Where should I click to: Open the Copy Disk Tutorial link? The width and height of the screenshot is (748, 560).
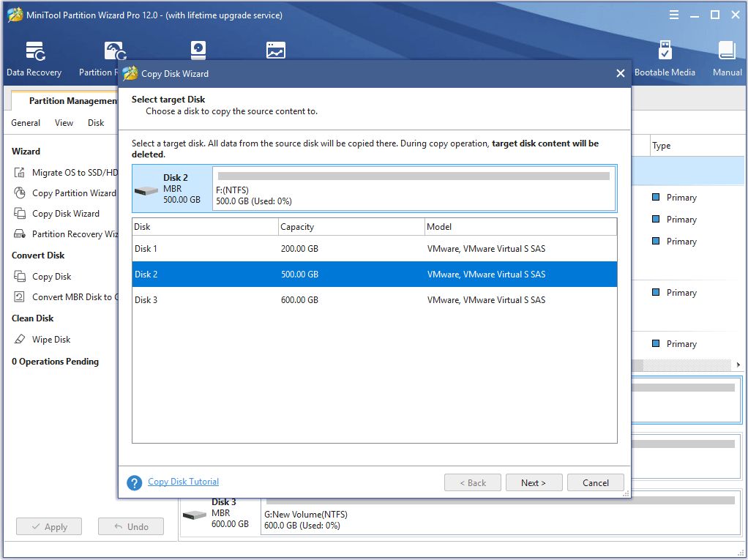tap(183, 481)
